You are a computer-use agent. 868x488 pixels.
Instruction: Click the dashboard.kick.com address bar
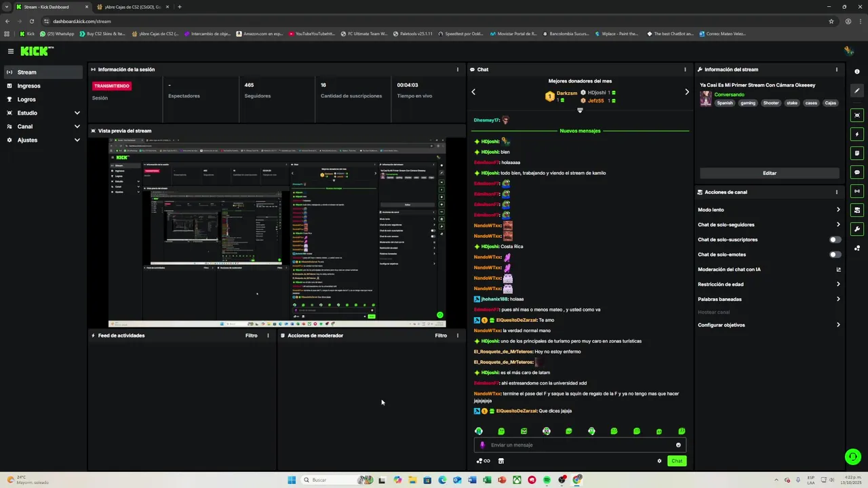point(434,21)
